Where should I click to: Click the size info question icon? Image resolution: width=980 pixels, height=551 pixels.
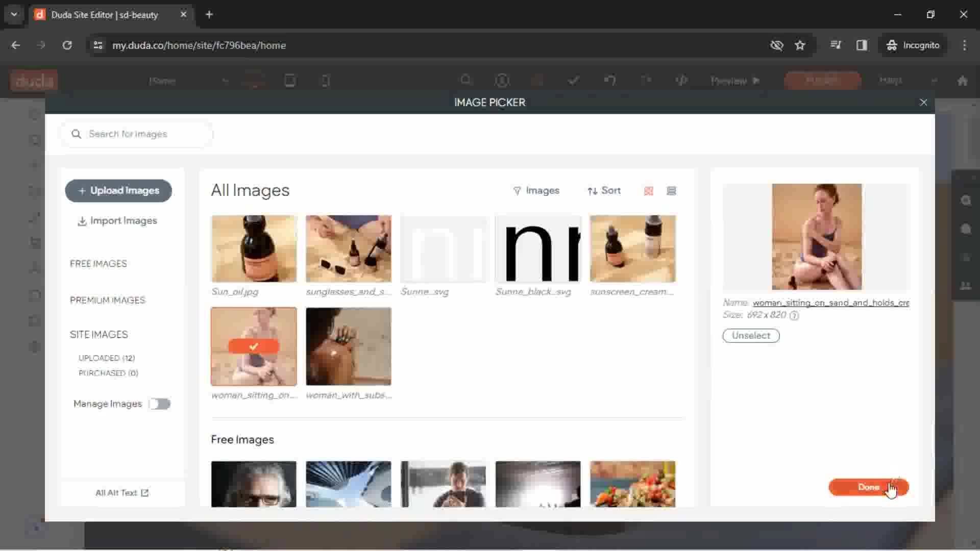click(x=794, y=315)
